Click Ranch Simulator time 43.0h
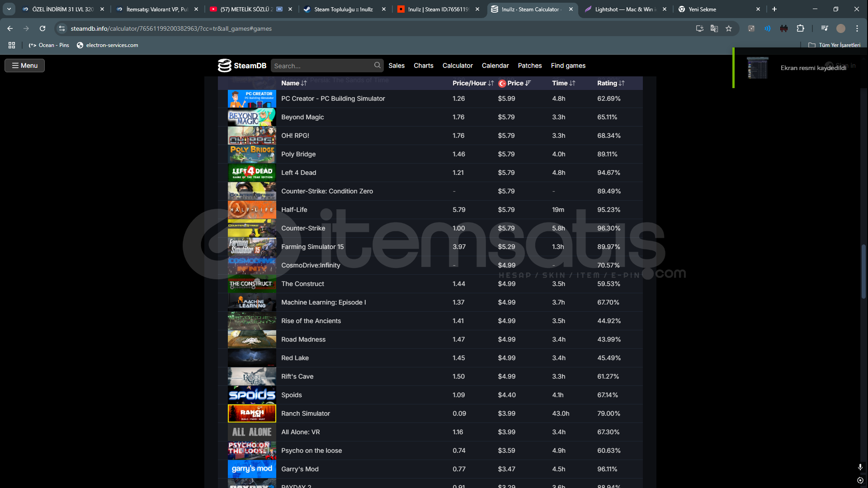 pos(561,413)
